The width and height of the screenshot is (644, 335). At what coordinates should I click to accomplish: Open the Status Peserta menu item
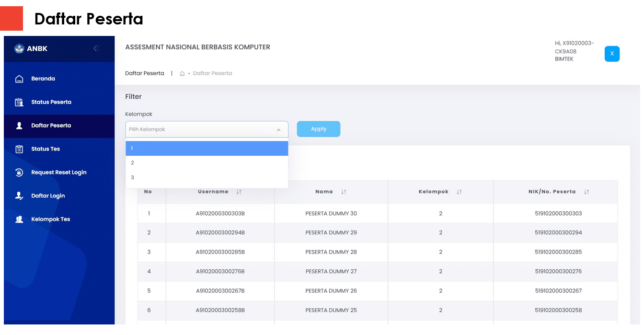point(59,102)
